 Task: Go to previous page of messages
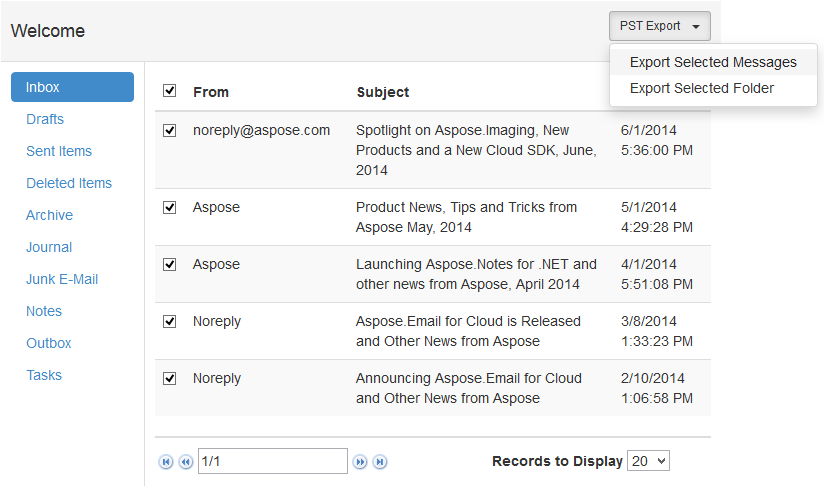coord(186,462)
